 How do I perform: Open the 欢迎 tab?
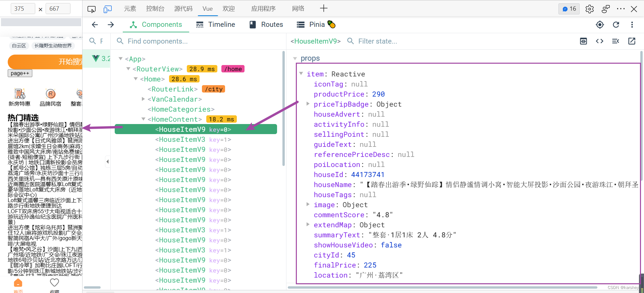(229, 9)
